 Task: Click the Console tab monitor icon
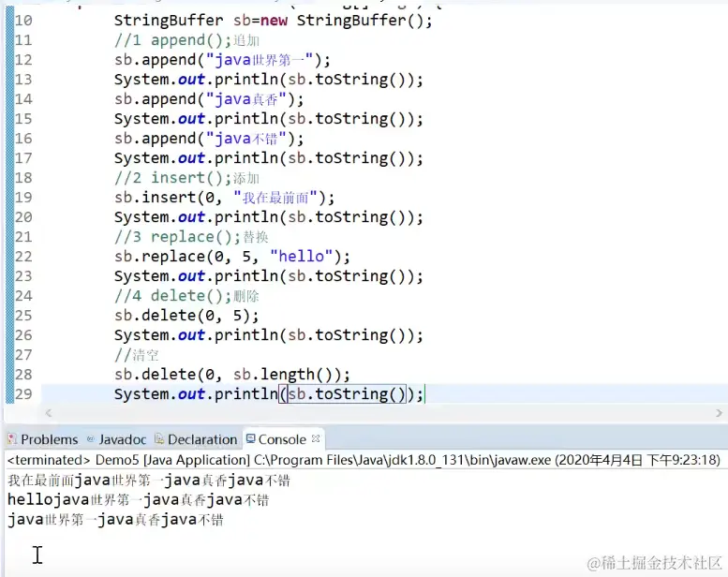251,438
